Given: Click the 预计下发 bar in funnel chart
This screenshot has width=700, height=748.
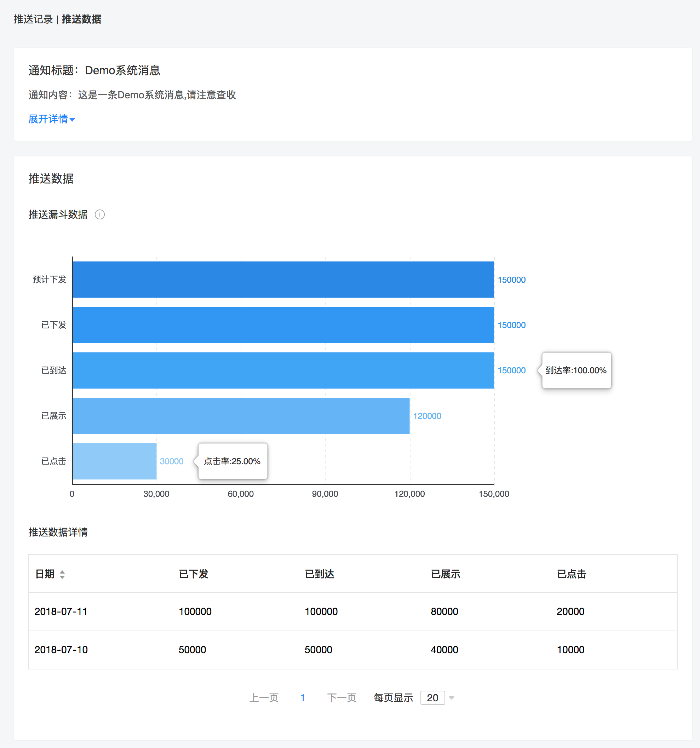Looking at the screenshot, I should click(x=283, y=280).
